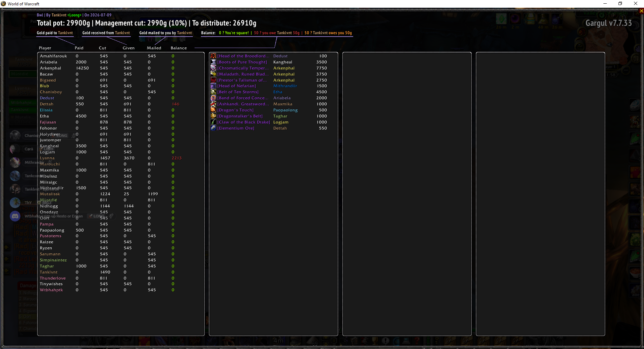
Task: Open the [Chromatically Temper...] item link
Action: (243, 68)
